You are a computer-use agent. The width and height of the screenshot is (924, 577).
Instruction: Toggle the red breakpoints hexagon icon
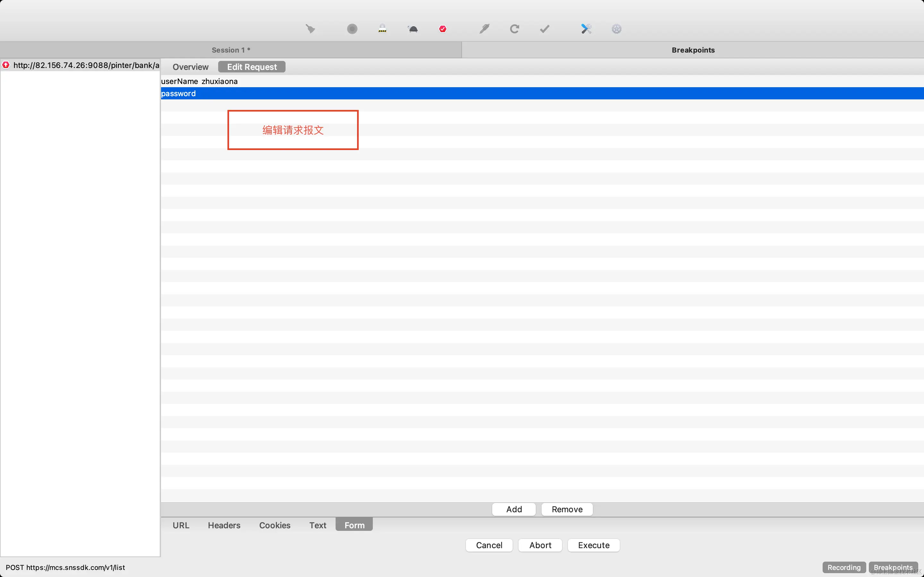[443, 29]
